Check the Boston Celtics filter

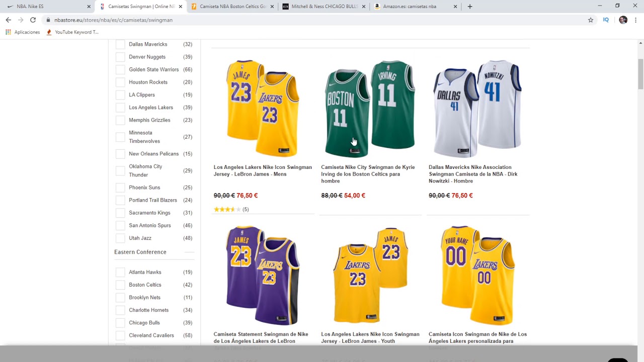pos(120,285)
